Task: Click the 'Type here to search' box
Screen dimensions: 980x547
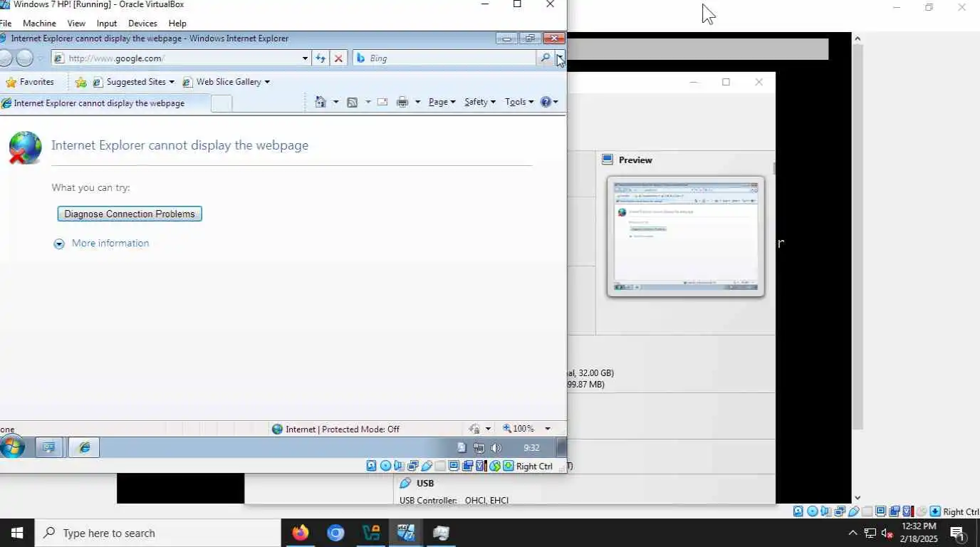Action: (x=158, y=533)
